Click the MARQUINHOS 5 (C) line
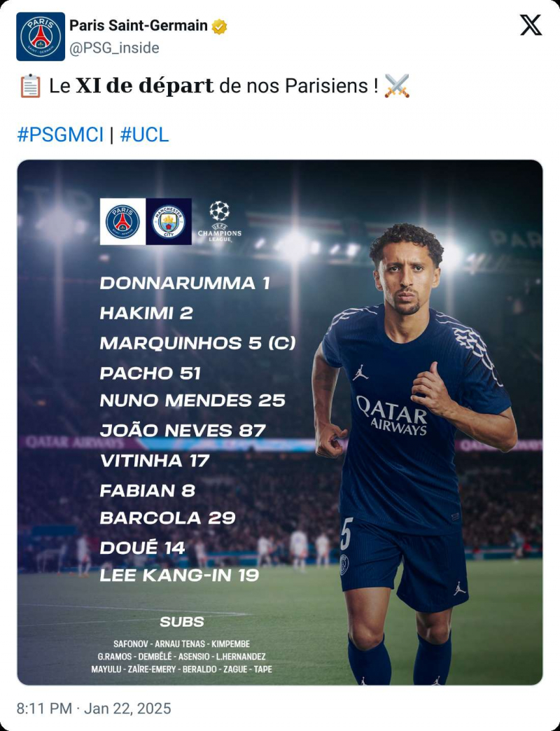560x731 pixels. [197, 343]
